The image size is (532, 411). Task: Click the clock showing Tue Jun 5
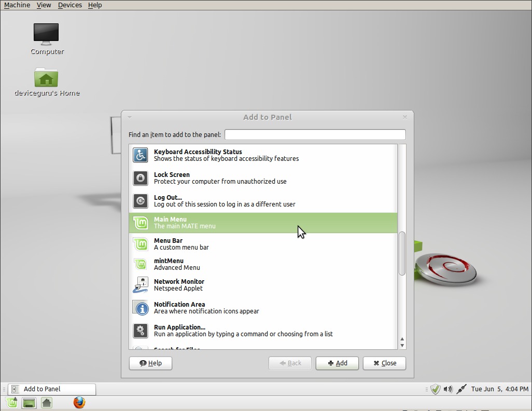click(x=499, y=389)
